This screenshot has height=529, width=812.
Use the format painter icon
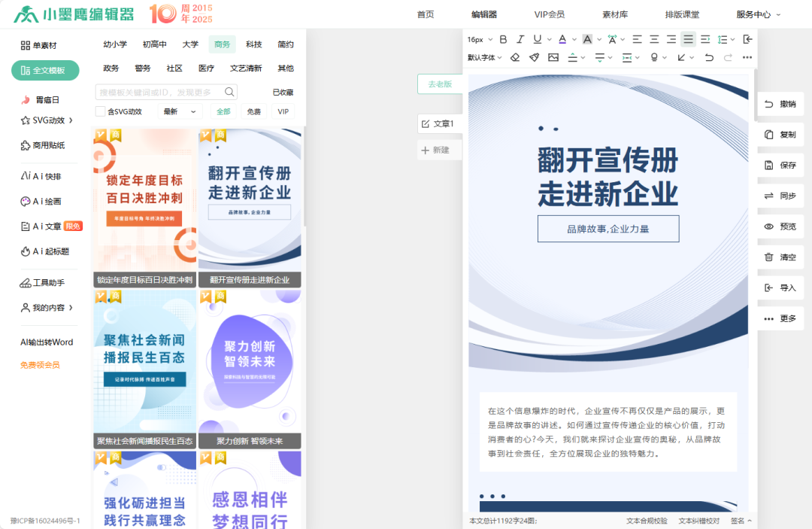[x=535, y=57]
